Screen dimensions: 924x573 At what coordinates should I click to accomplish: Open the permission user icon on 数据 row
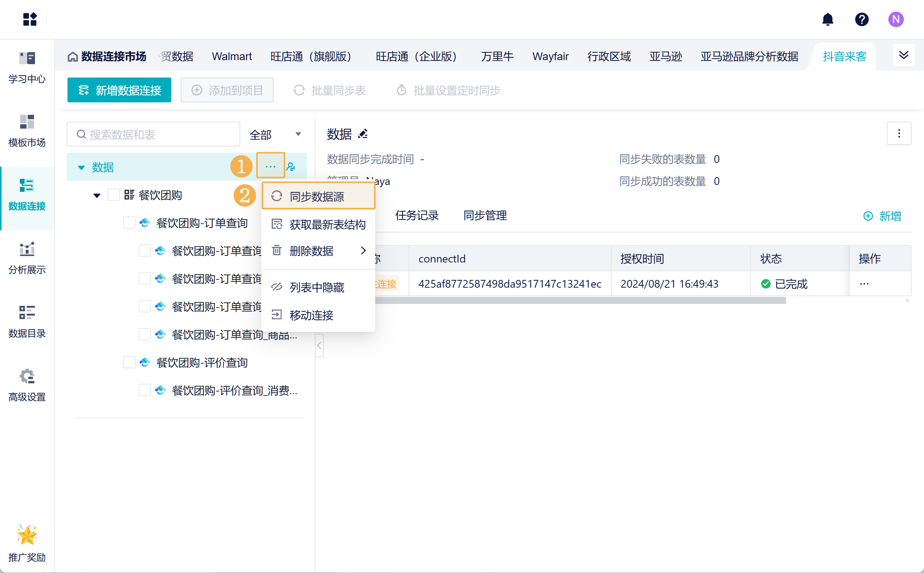291,167
